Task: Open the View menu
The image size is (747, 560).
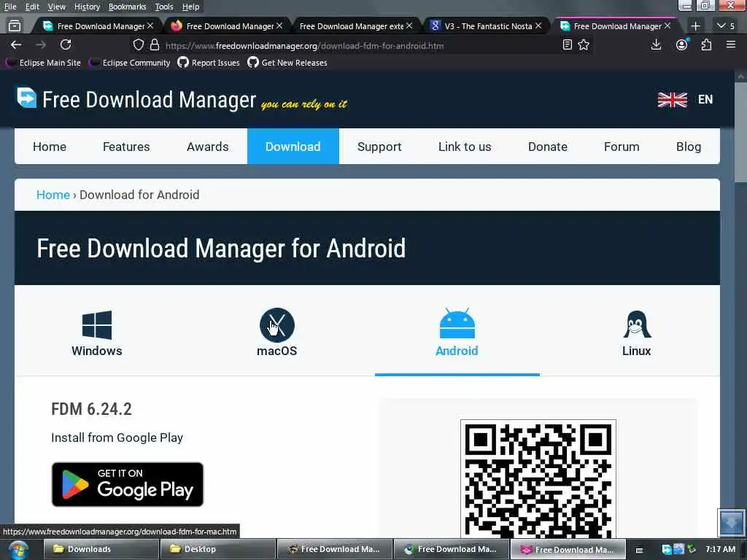Action: [x=56, y=7]
